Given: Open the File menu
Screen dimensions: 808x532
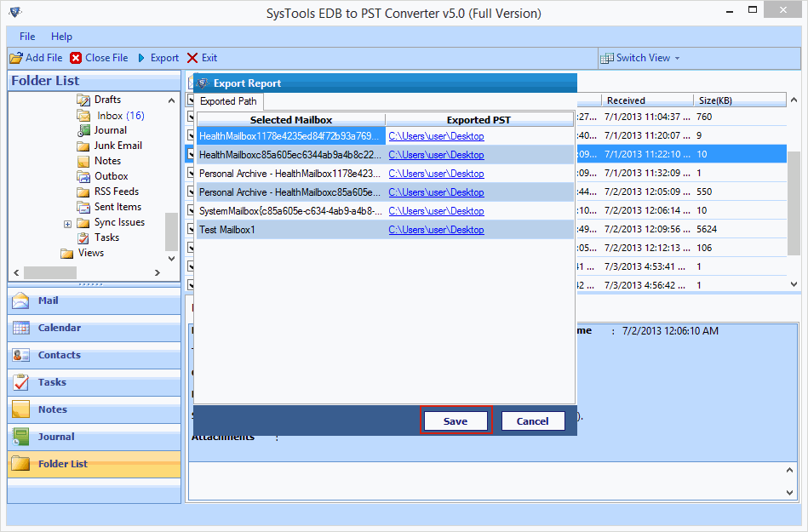Looking at the screenshot, I should (x=27, y=37).
